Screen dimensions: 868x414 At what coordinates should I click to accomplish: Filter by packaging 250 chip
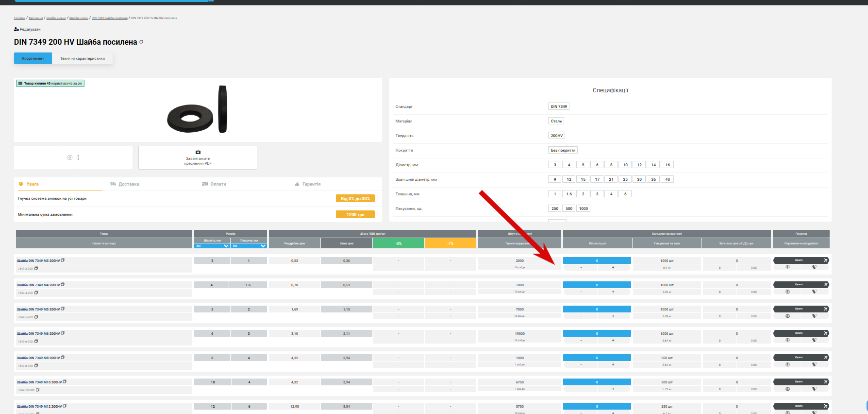[x=555, y=208]
